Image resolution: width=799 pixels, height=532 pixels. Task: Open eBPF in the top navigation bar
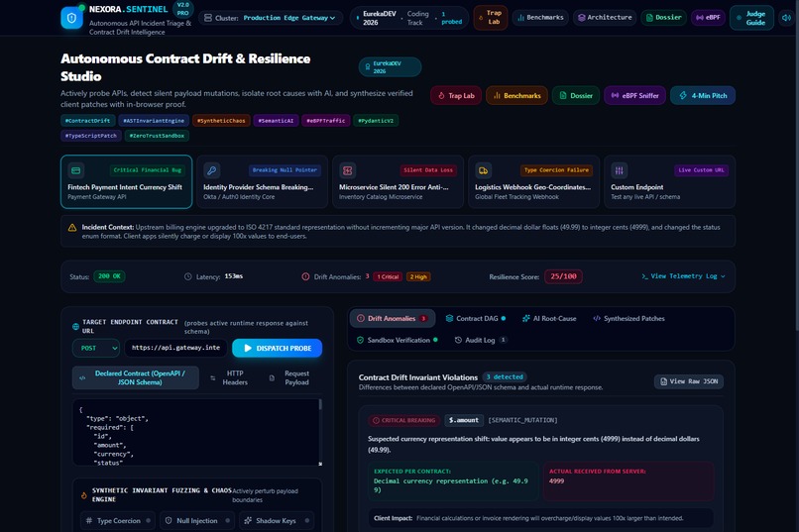pos(708,17)
